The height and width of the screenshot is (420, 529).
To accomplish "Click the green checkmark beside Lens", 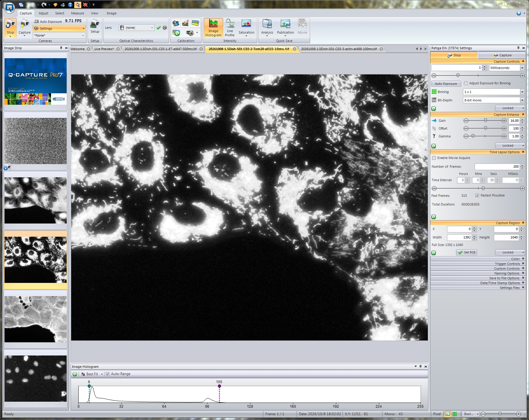I will point(159,28).
